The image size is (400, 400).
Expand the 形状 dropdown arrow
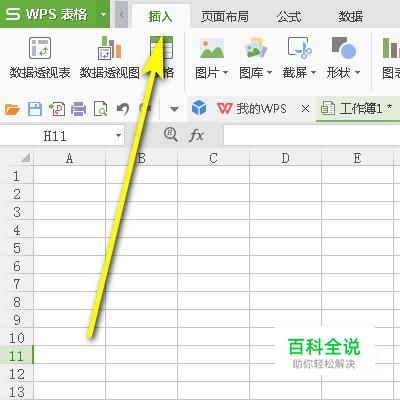coord(357,72)
